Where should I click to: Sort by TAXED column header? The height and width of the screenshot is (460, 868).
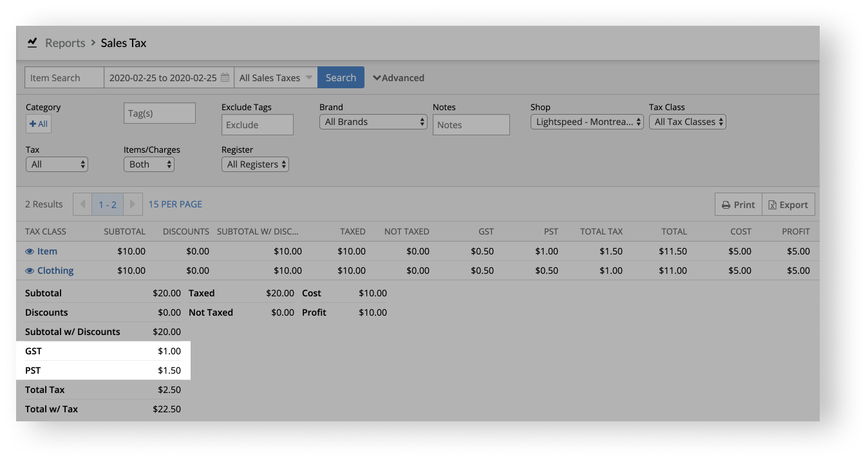pos(353,231)
